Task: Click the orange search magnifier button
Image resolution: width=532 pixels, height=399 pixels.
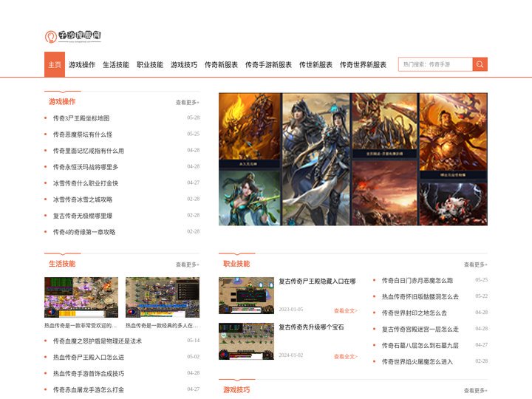Action: point(480,64)
